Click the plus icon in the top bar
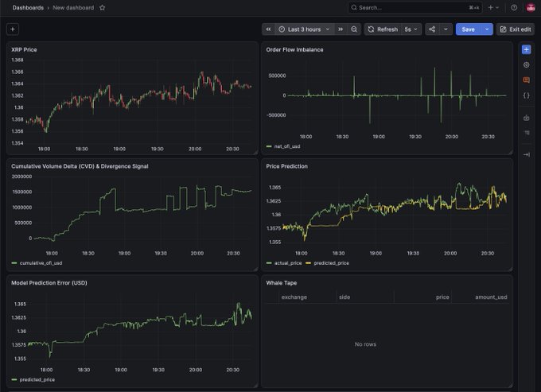This screenshot has width=541, height=392. pos(490,8)
